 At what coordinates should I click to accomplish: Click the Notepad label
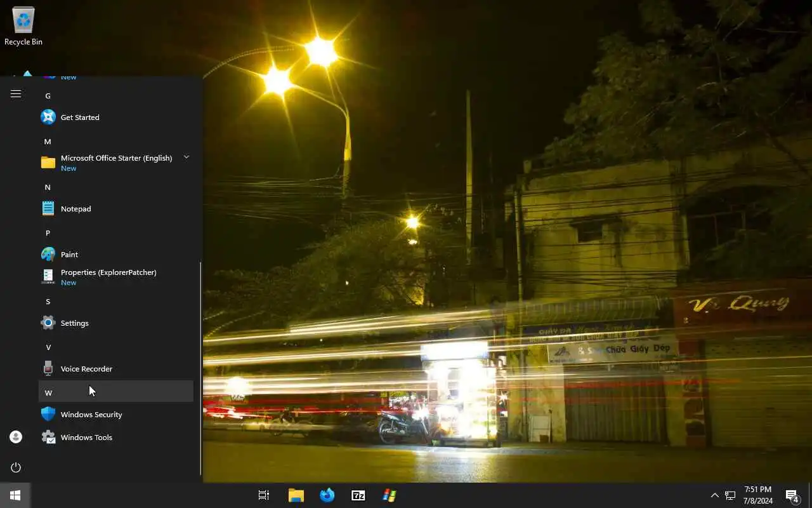75,209
